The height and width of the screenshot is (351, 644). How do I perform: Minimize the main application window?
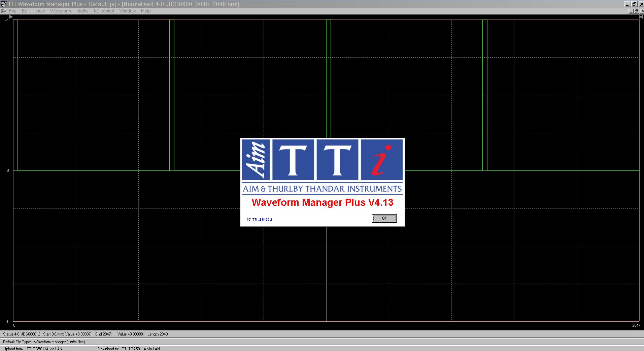627,4
